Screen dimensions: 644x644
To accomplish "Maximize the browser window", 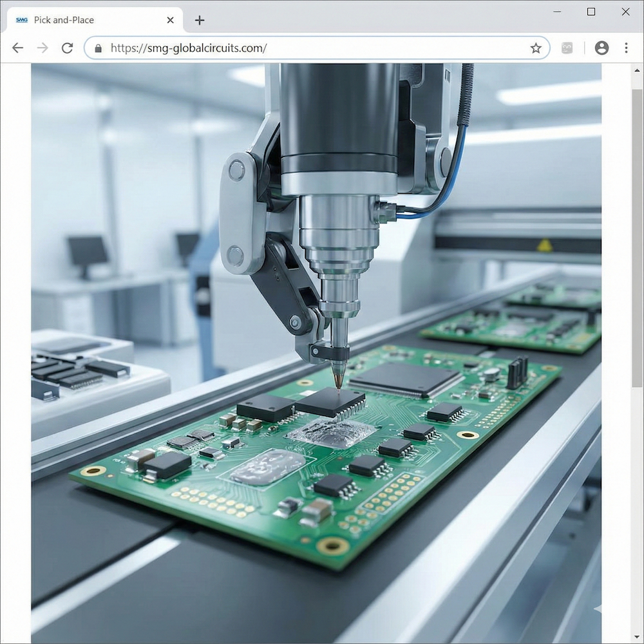I will click(591, 12).
